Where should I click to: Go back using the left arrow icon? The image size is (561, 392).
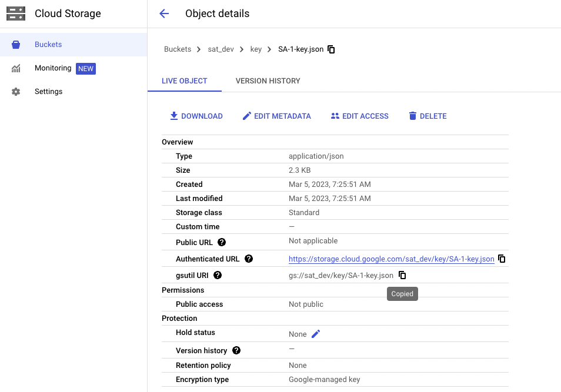point(164,14)
